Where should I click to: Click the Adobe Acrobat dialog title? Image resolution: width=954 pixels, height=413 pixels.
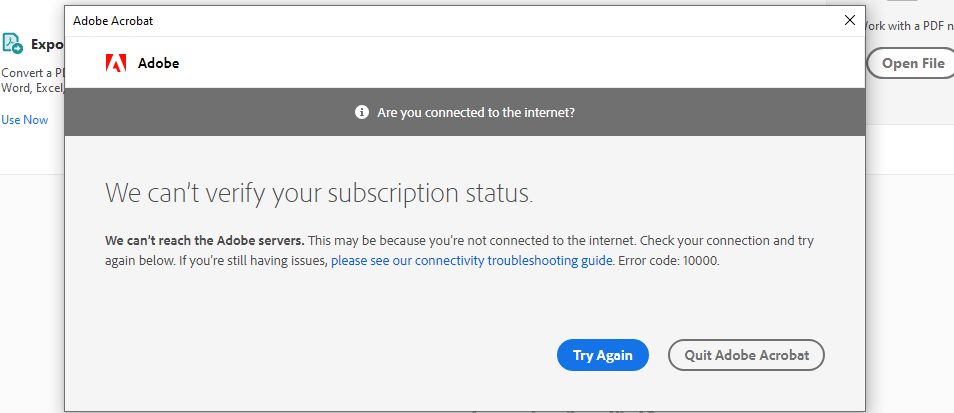113,21
